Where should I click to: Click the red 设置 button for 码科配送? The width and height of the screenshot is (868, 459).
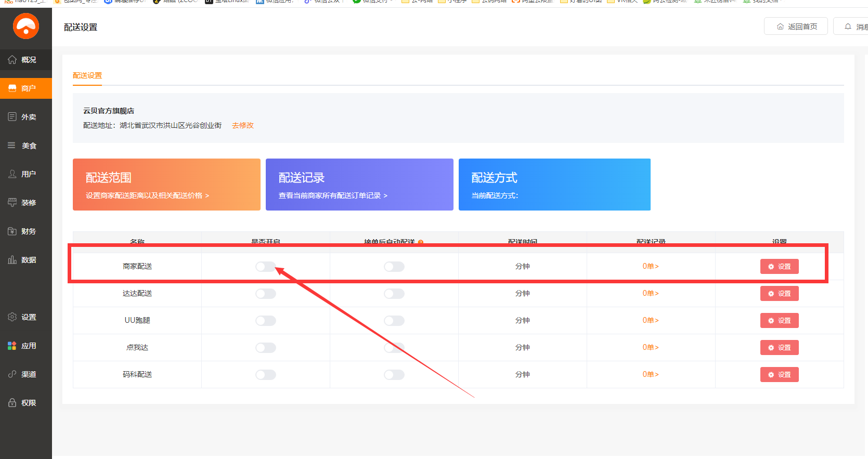[780, 375]
